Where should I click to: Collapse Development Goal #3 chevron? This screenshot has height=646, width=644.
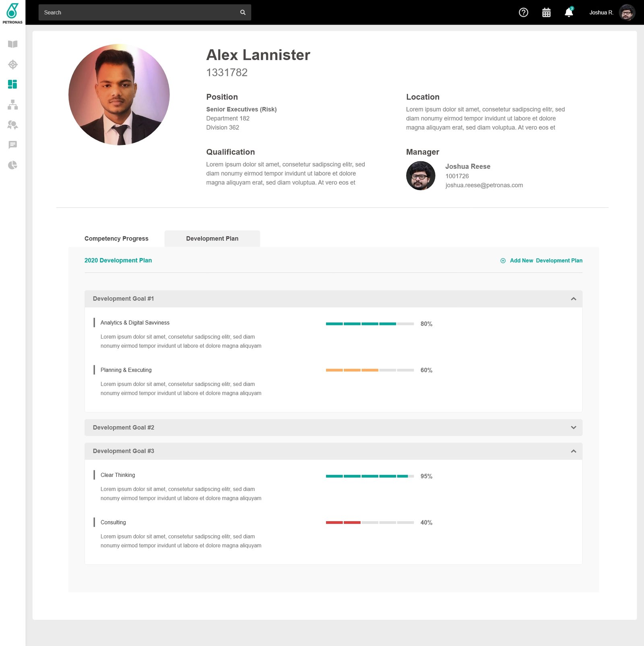(x=573, y=451)
